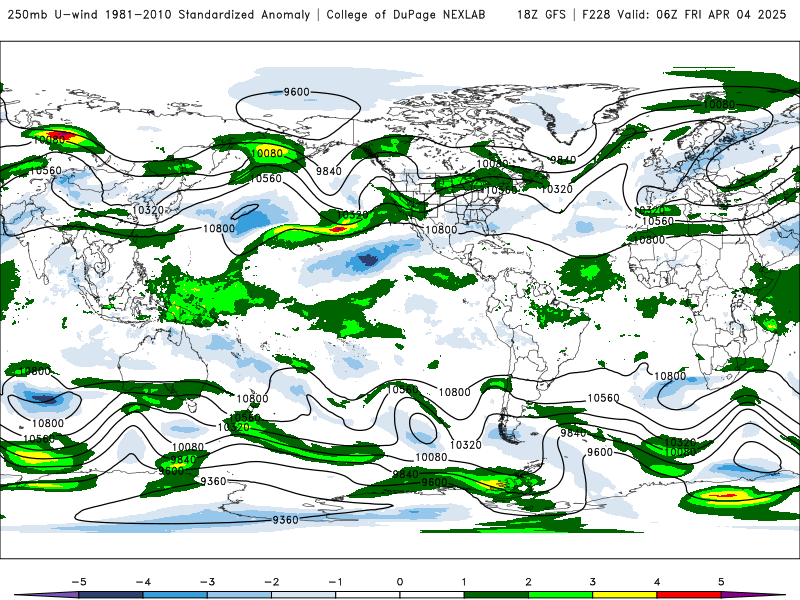Click the 'F228 Valid: 06Z FRI APR 04 2025' text
This screenshot has width=800, height=600.
684,14
